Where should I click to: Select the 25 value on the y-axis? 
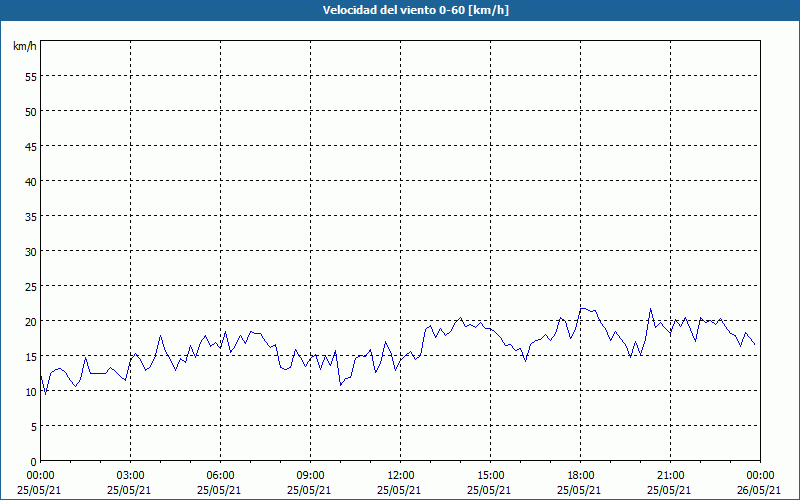click(x=31, y=287)
